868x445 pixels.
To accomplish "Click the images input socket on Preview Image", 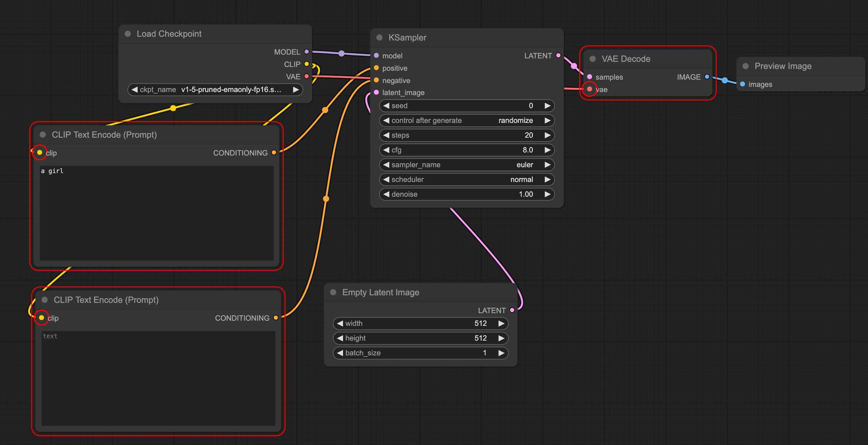I will (x=742, y=84).
